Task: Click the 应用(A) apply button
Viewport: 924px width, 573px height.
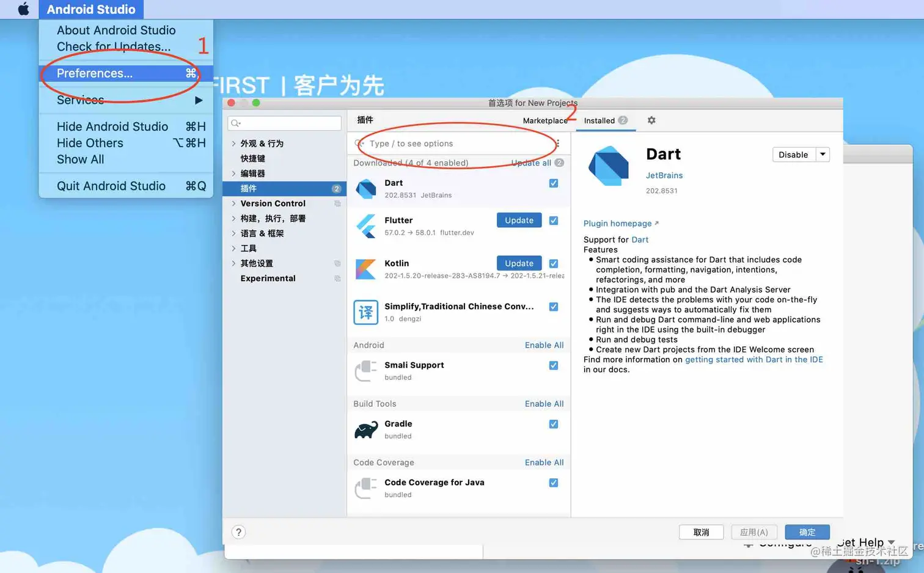Action: click(754, 532)
